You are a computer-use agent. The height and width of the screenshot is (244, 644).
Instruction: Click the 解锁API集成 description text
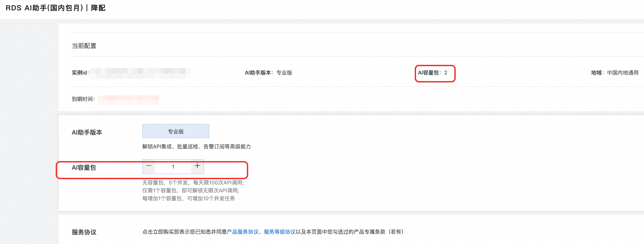196,147
